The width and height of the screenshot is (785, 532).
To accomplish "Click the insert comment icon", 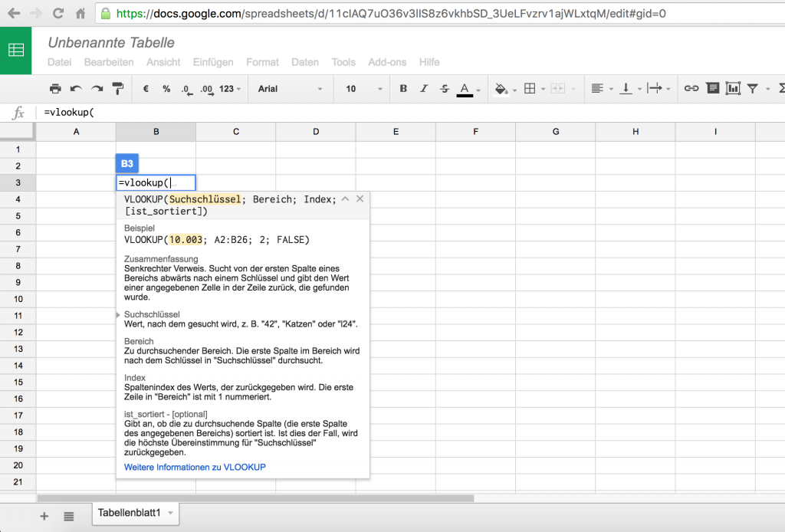I will point(712,88).
